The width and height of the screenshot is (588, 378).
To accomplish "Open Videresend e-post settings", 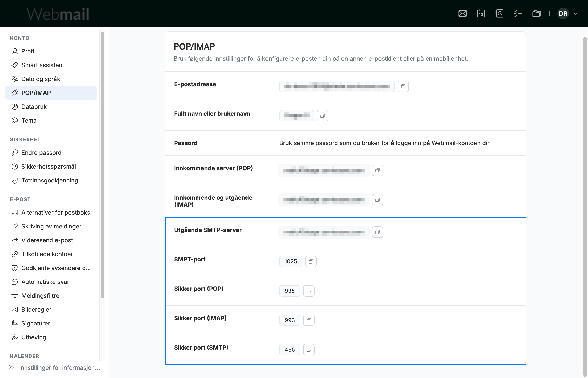I will point(51,240).
